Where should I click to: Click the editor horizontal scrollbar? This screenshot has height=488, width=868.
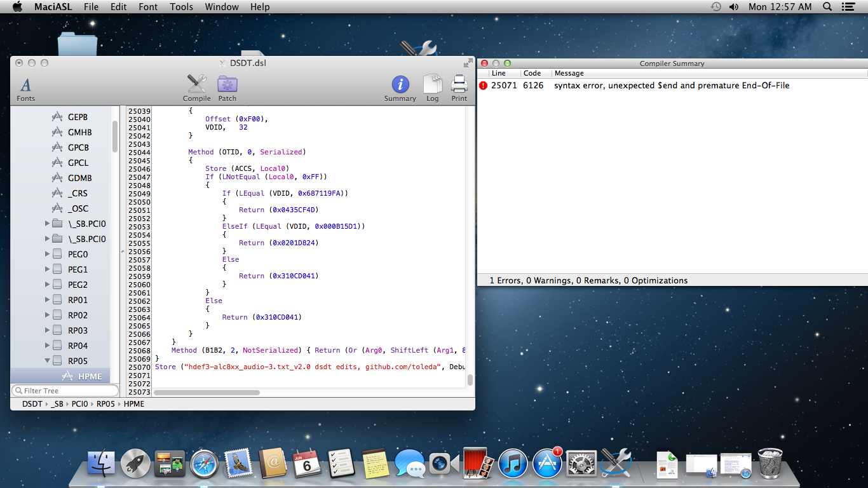pyautogui.click(x=207, y=392)
